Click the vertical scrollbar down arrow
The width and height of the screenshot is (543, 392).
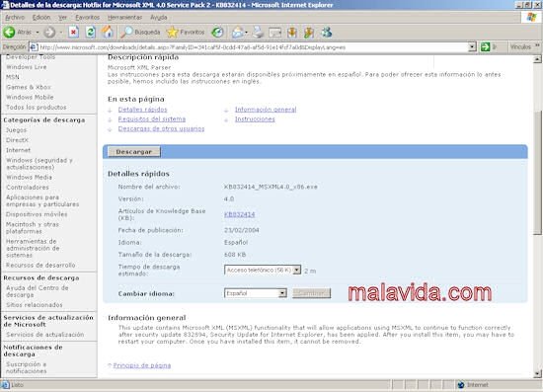(537, 373)
